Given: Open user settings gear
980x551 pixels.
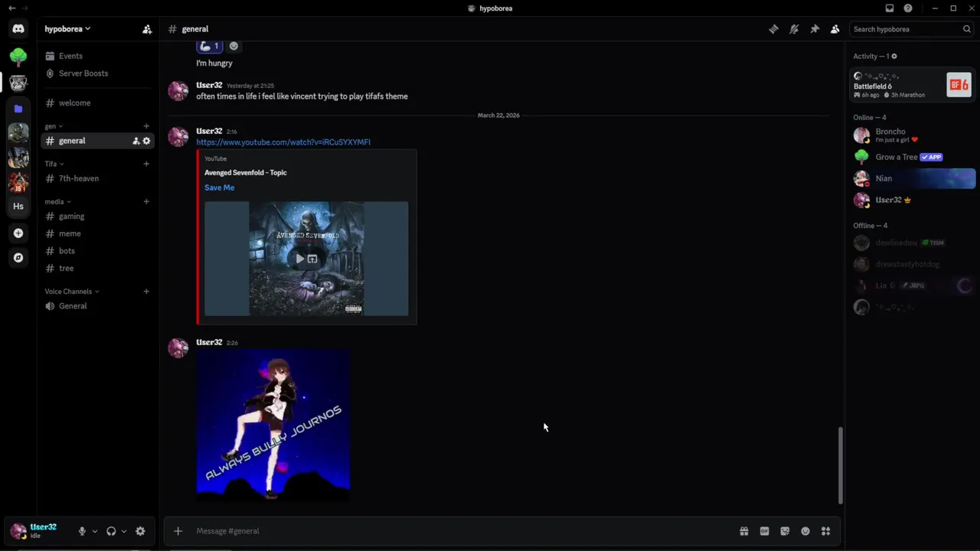Looking at the screenshot, I should (140, 531).
